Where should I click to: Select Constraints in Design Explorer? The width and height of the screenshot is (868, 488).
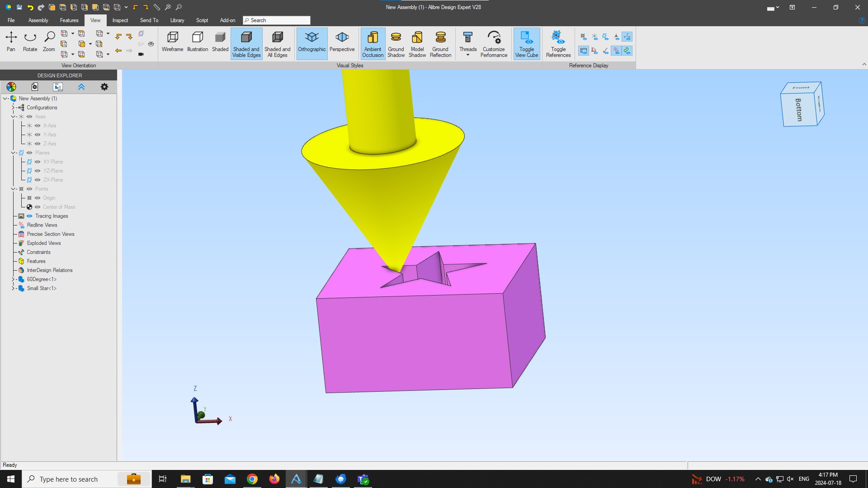pyautogui.click(x=38, y=252)
